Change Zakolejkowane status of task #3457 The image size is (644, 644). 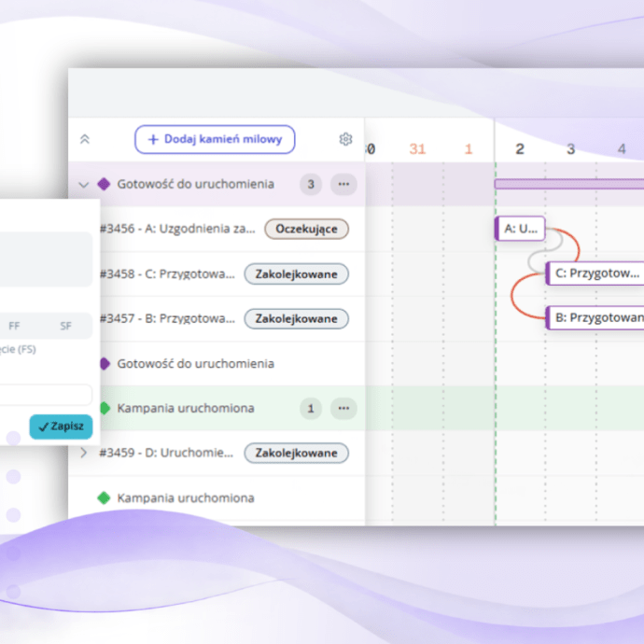(x=296, y=318)
